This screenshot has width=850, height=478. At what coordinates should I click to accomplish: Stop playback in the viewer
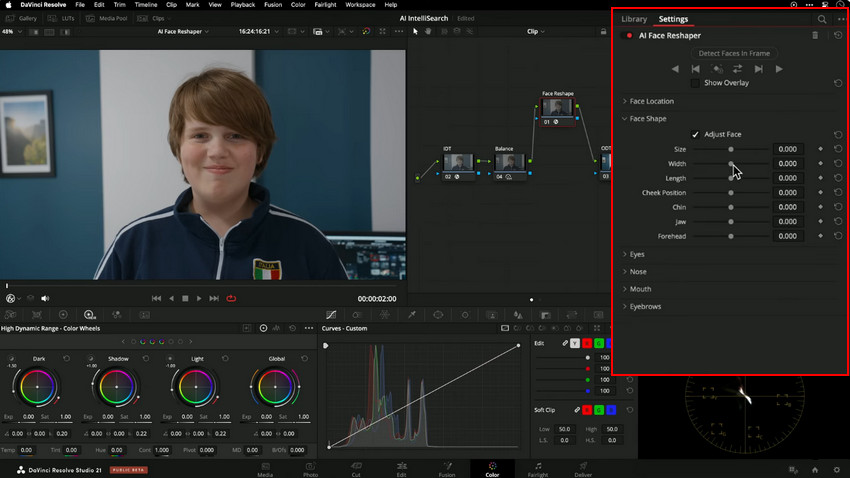pyautogui.click(x=185, y=299)
